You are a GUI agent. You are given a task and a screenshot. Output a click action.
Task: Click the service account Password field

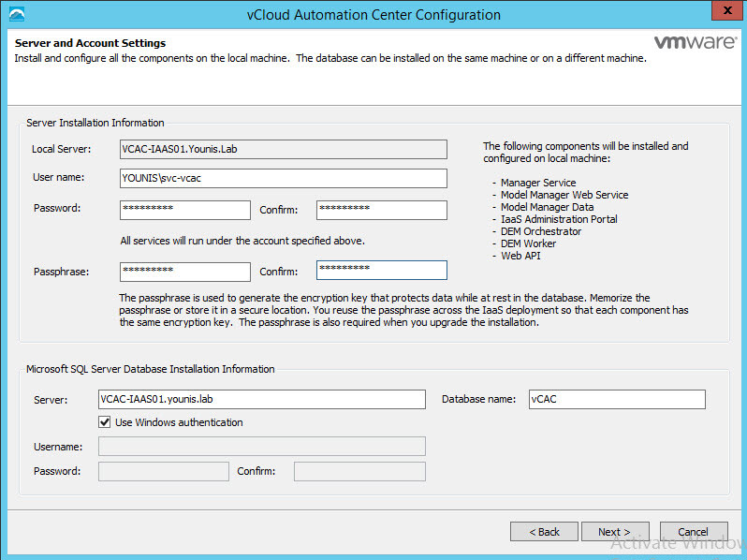(184, 209)
